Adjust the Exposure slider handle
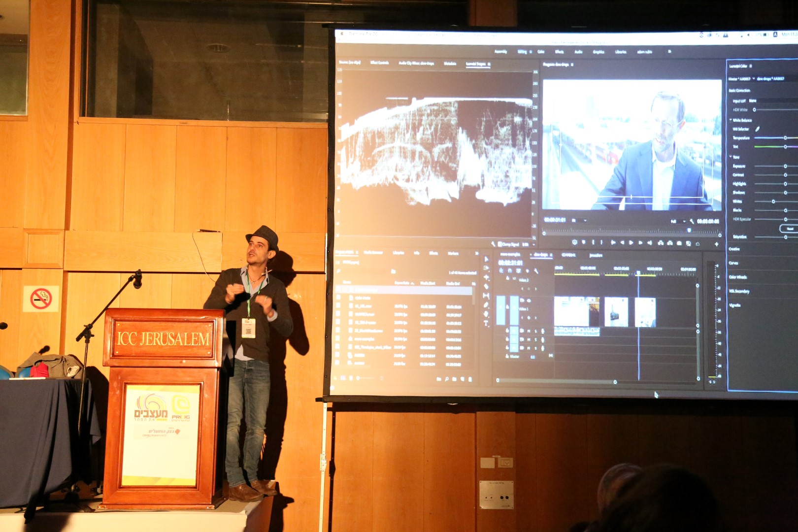The width and height of the screenshot is (798, 532). [x=785, y=166]
